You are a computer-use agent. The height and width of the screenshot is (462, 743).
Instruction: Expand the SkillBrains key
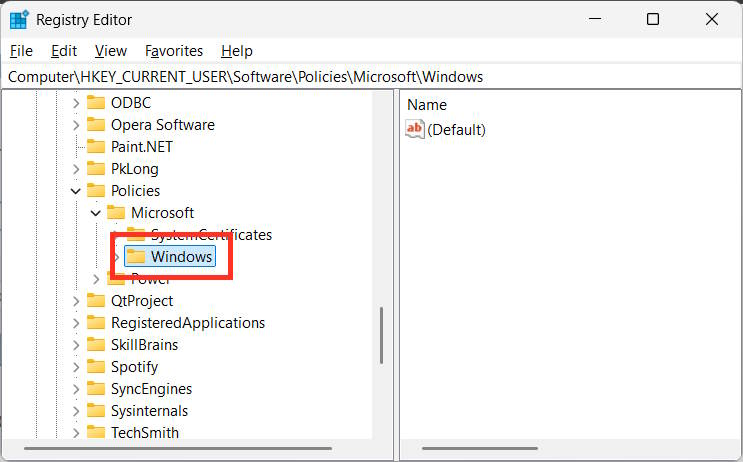[76, 345]
